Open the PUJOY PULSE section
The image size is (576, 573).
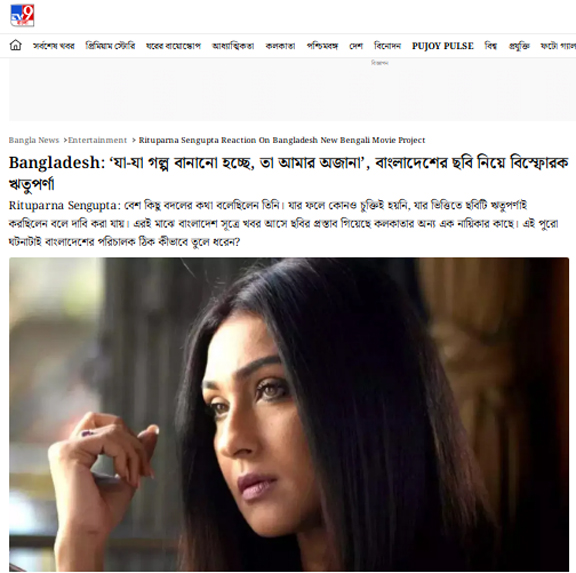(x=442, y=46)
